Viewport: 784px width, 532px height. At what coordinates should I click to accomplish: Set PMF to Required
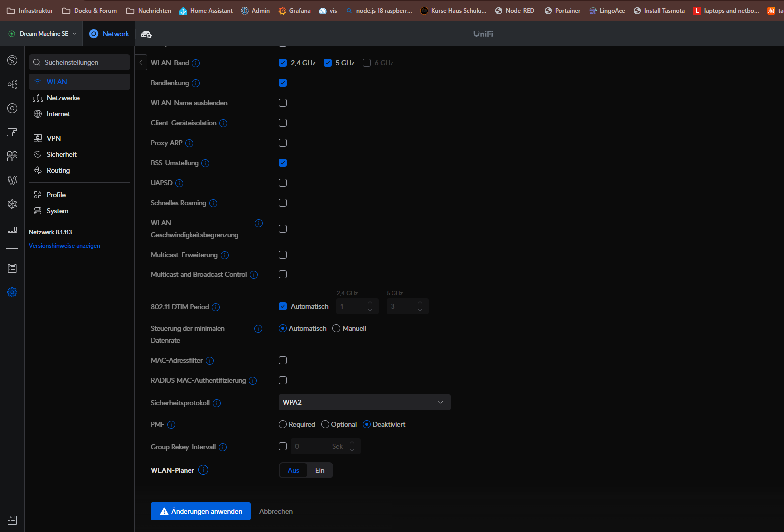point(283,424)
